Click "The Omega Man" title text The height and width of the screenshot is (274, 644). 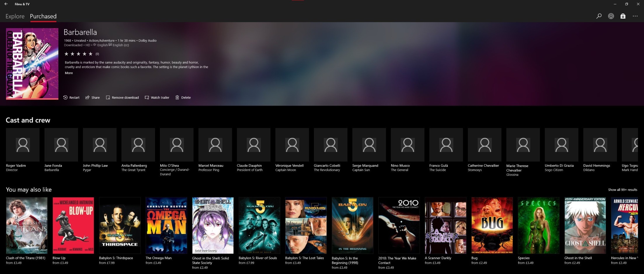pyautogui.click(x=159, y=258)
